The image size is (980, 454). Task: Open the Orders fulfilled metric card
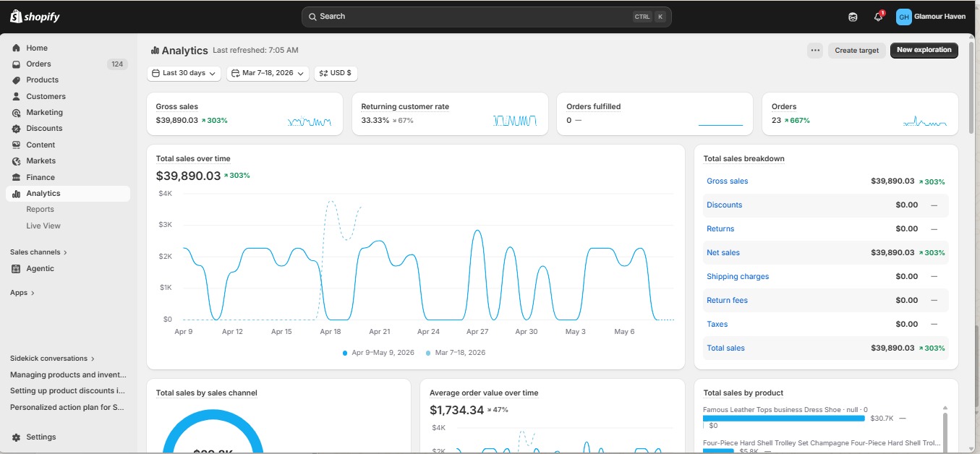[655, 113]
